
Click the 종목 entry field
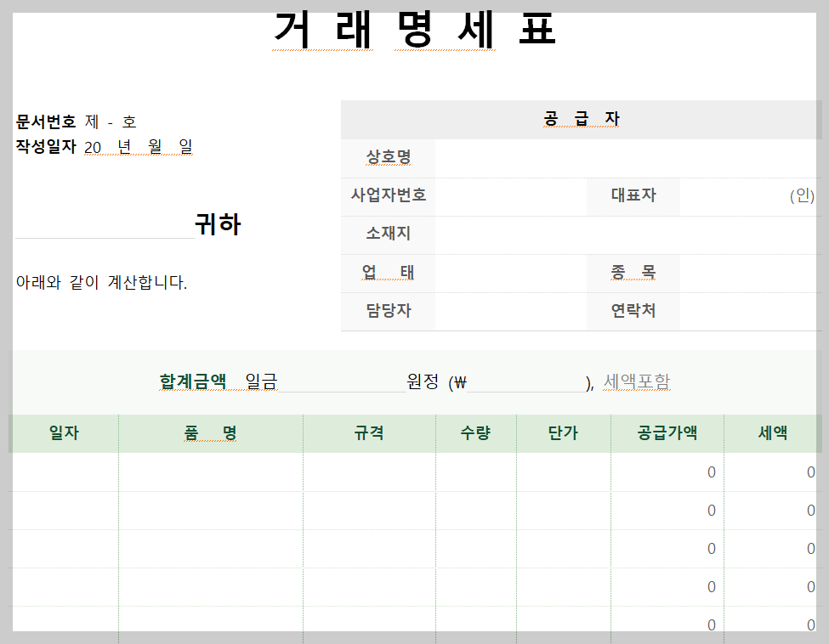[x=748, y=273]
